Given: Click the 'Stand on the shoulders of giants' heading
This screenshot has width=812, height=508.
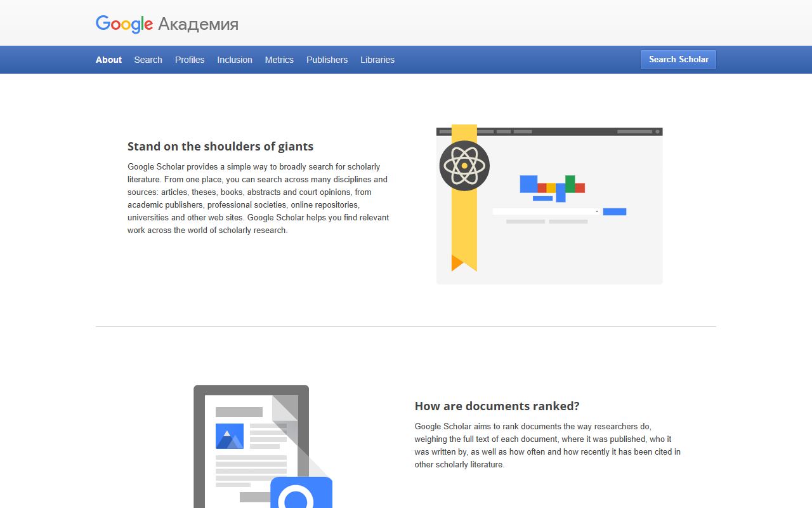Looking at the screenshot, I should [220, 146].
